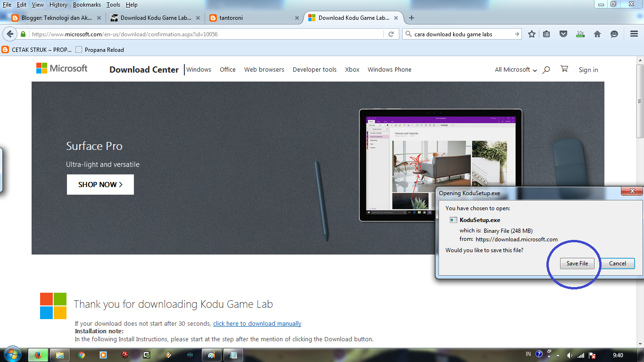Open the Firefox hamburger menu
This screenshot has height=362, width=644.
[634, 34]
